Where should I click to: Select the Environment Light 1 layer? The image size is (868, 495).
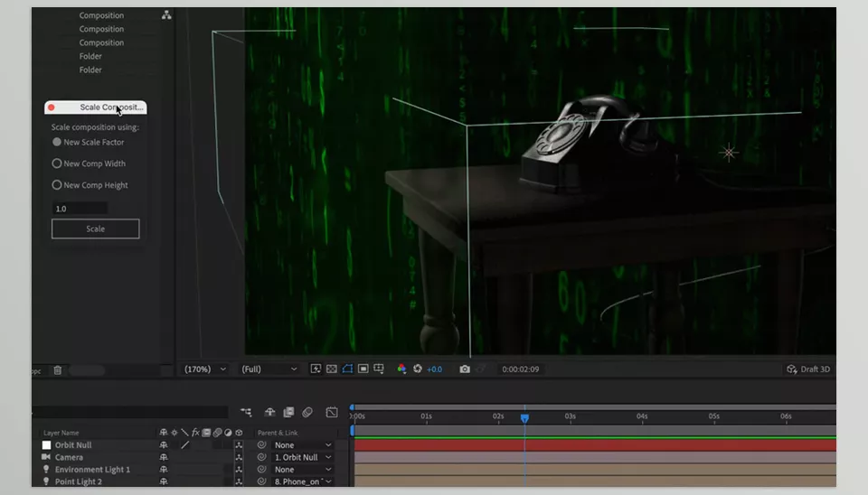tap(92, 470)
